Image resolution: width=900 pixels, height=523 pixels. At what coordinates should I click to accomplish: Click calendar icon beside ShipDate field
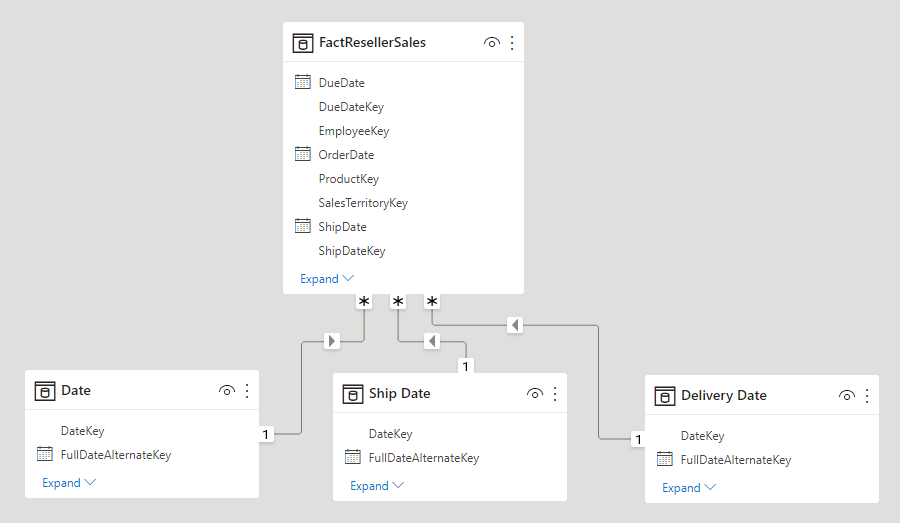pyautogui.click(x=303, y=227)
